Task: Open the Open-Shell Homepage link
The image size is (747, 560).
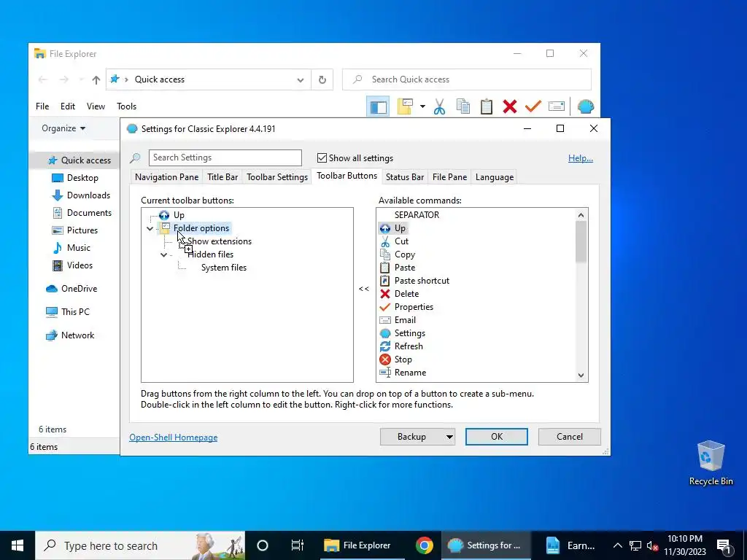Action: click(174, 437)
